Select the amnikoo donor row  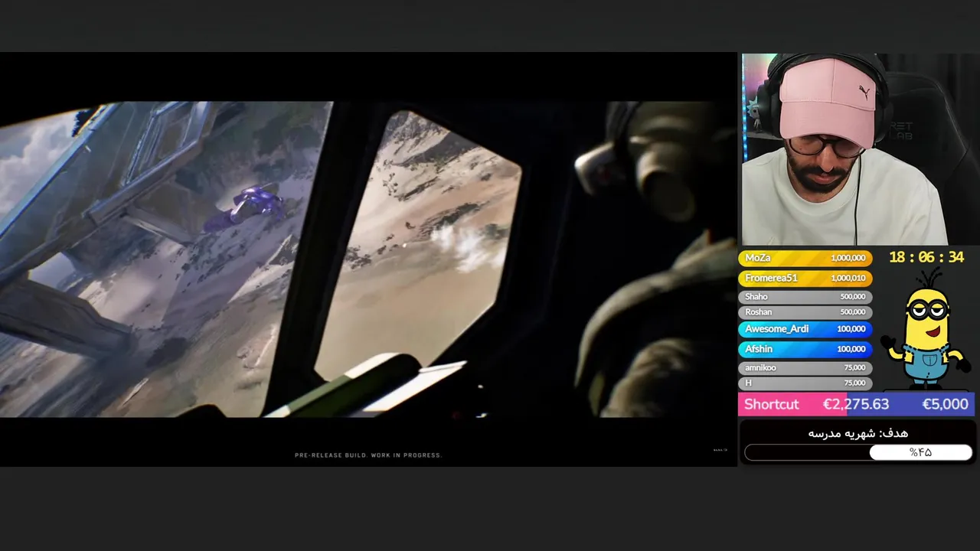tap(805, 368)
